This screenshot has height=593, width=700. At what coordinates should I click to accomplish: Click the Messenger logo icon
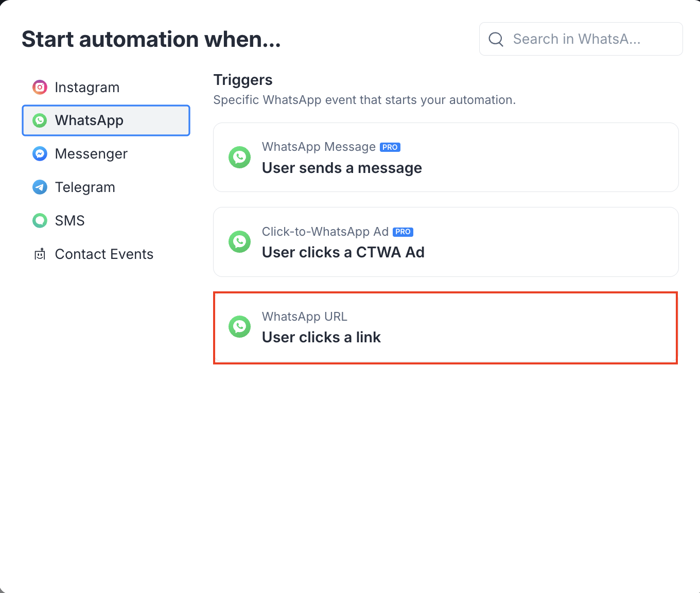click(40, 154)
